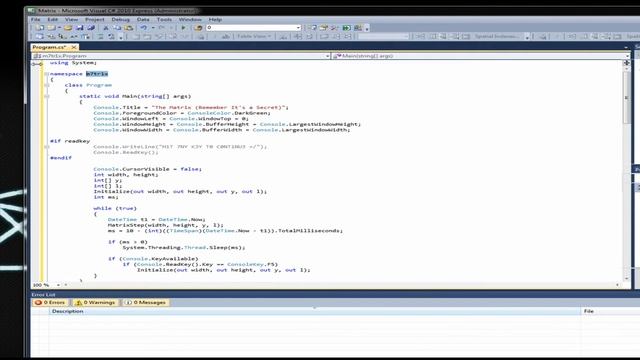Click the editor vertical scrollbar thumb

pos(627,98)
